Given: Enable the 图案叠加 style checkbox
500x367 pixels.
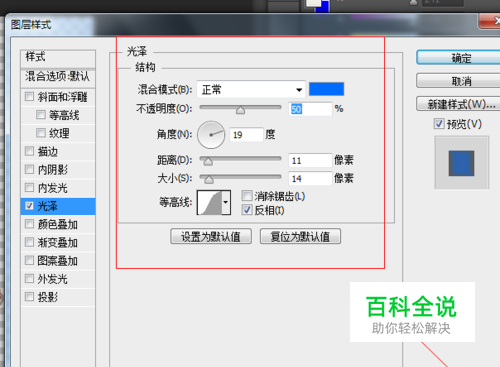Looking at the screenshot, I should point(29,260).
